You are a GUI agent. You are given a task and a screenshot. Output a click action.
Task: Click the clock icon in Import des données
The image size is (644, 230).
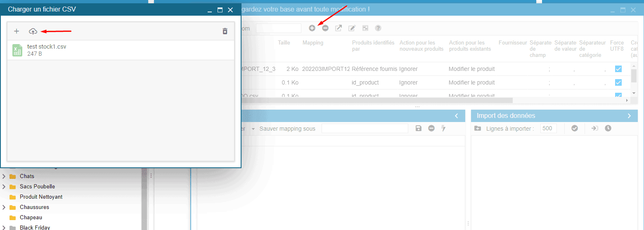[608, 128]
